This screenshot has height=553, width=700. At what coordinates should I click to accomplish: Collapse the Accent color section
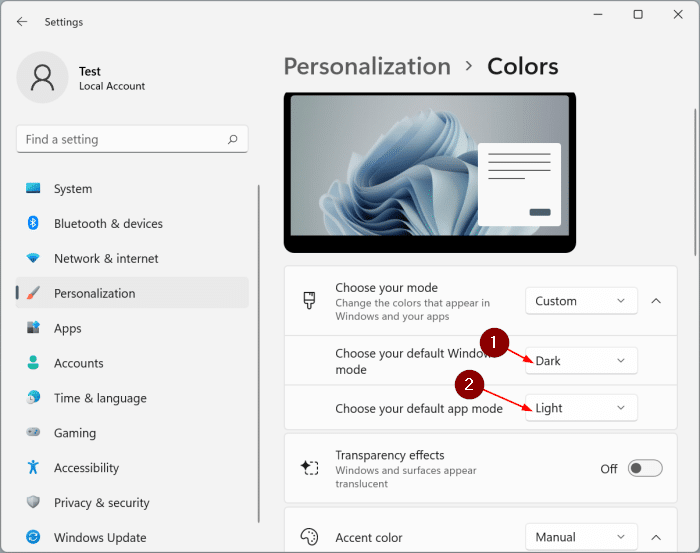point(656,537)
